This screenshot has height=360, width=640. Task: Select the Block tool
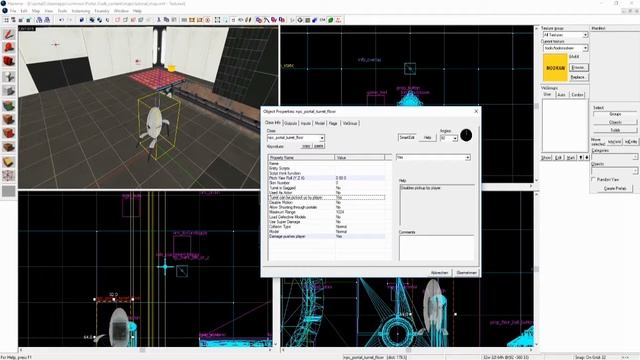click(9, 91)
